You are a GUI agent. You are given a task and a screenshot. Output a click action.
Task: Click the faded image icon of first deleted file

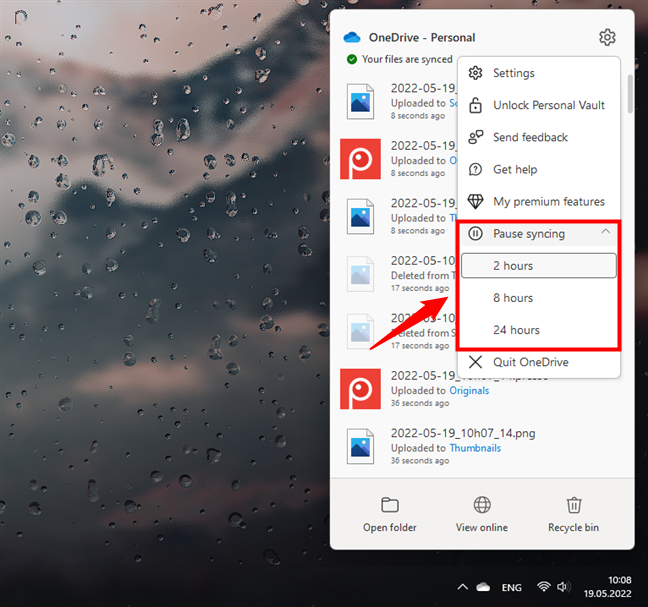click(x=360, y=274)
